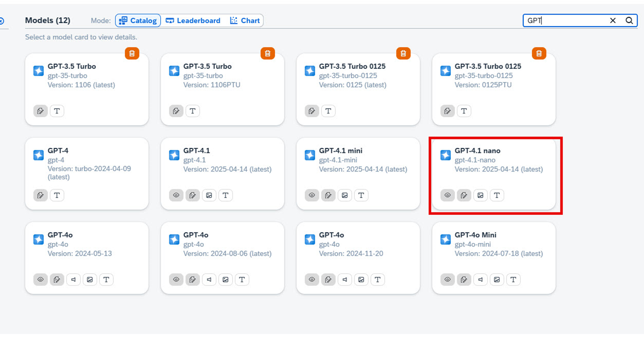Click the T text icon on GPT-4o Mini card
This screenshot has height=338, width=644.
click(x=513, y=280)
